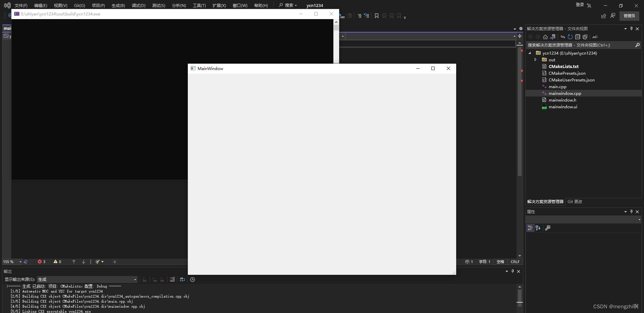The width and height of the screenshot is (644, 313).
Task: Pin the Output (输出) panel
Action: coord(513,271)
